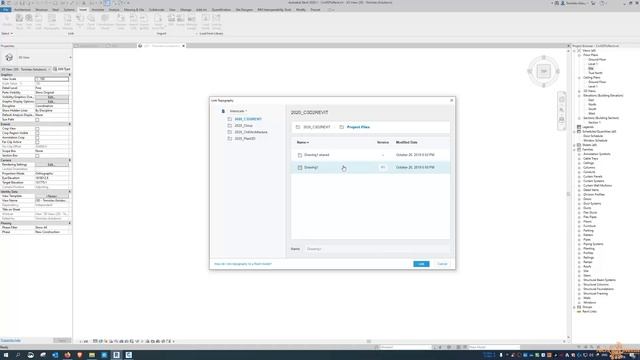Open the Select dropdown under Modify
The width and height of the screenshot is (640, 360).
coord(7,33)
